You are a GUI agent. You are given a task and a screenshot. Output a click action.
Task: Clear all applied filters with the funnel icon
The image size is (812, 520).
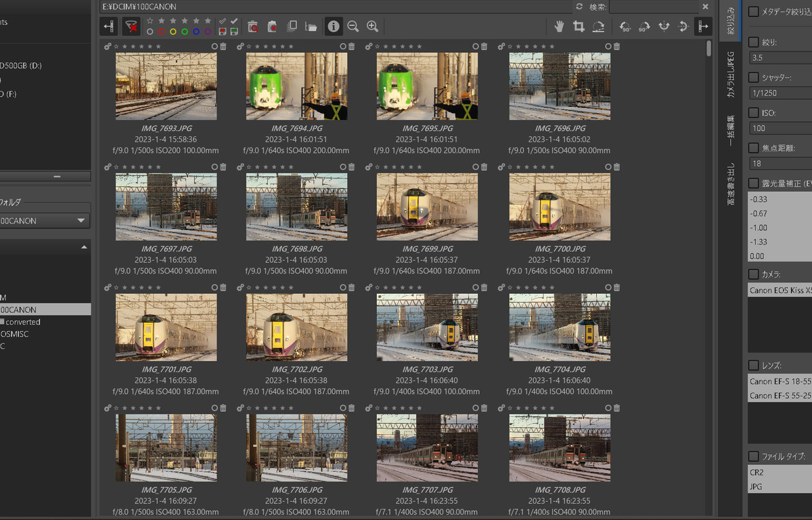131,26
